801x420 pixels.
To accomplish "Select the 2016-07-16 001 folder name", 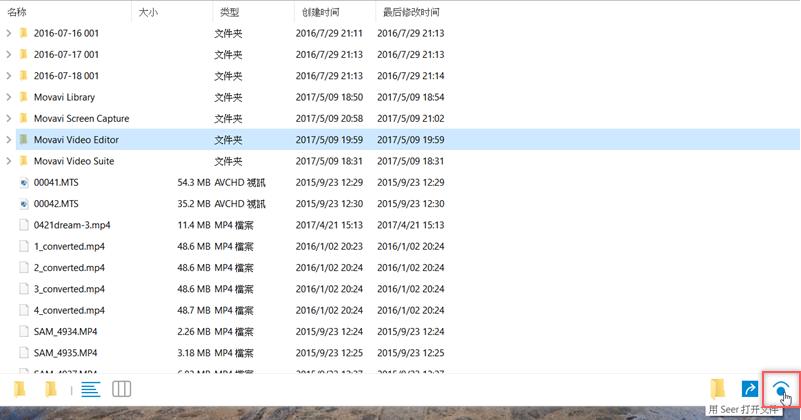I will (66, 33).
